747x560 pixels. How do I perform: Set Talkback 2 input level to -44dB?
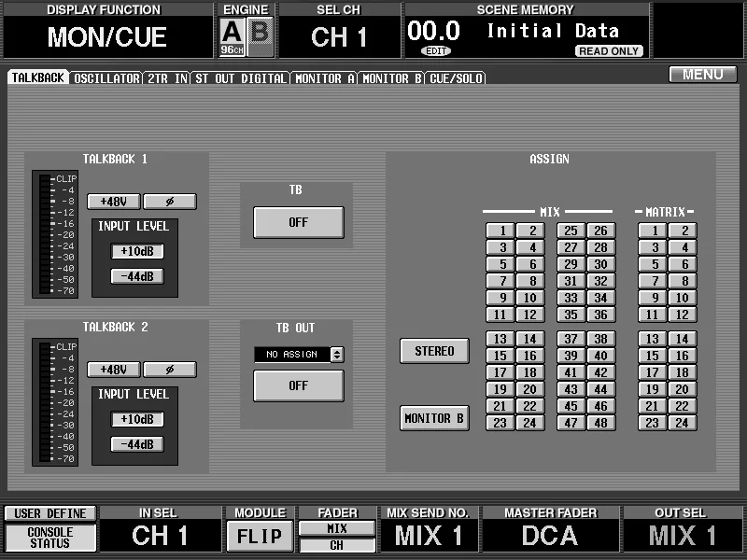137,444
